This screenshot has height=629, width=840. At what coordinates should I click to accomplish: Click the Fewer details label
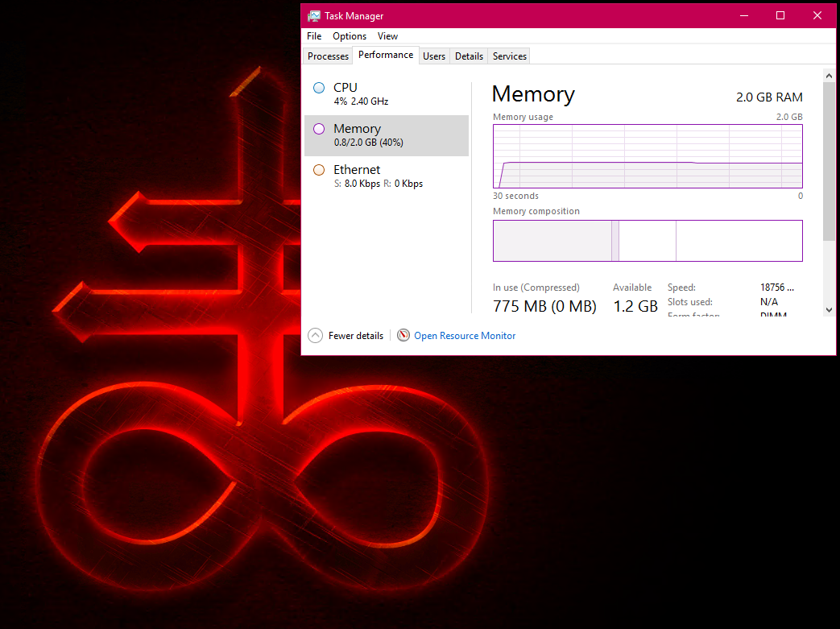(356, 335)
